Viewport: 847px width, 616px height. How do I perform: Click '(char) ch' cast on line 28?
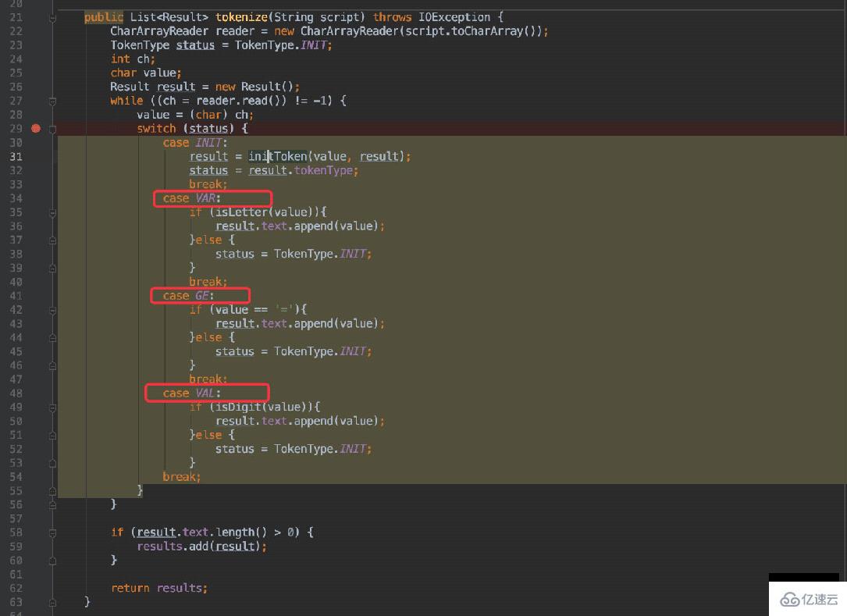pyautogui.click(x=219, y=115)
